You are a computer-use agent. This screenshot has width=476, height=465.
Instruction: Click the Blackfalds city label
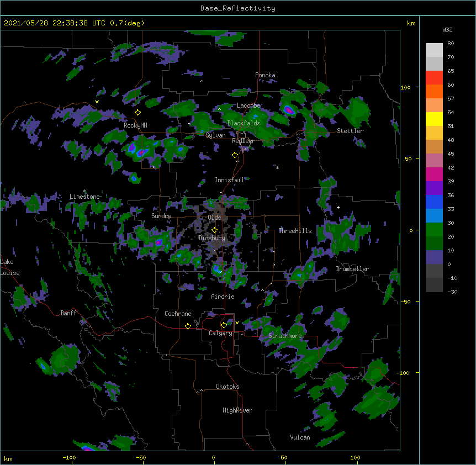244,123
